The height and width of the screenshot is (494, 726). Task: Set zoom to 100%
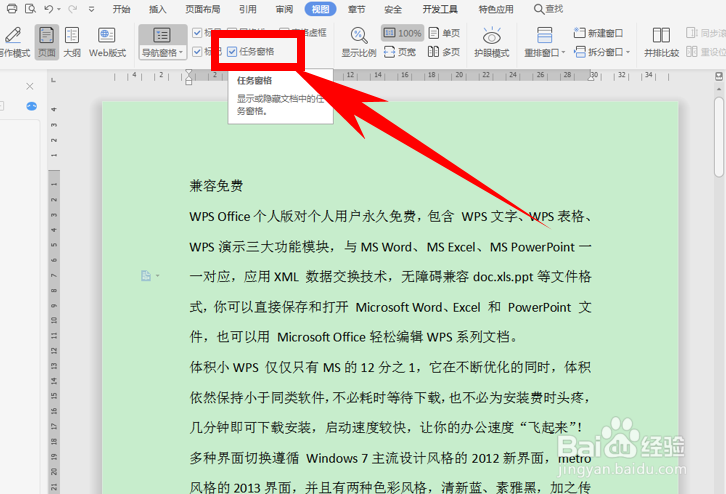pyautogui.click(x=402, y=33)
